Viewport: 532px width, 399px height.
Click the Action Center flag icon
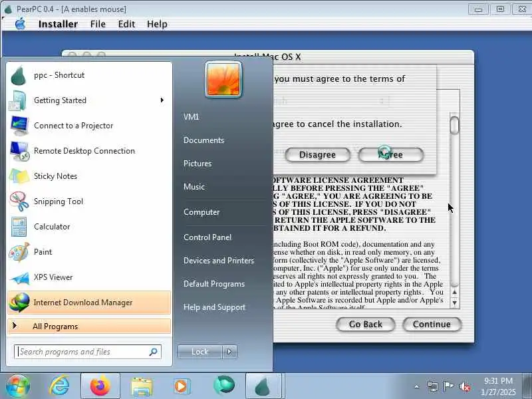pos(448,386)
